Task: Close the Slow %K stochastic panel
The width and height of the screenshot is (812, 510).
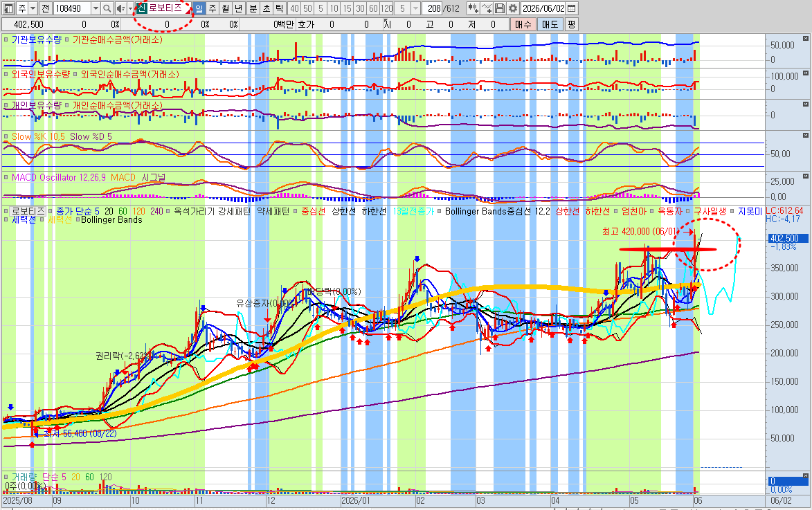Action: 806,135
